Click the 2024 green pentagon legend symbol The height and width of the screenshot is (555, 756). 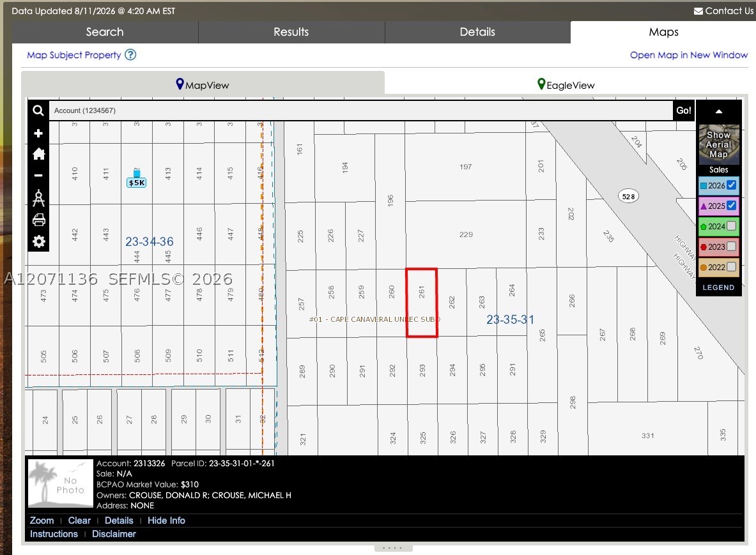click(704, 227)
